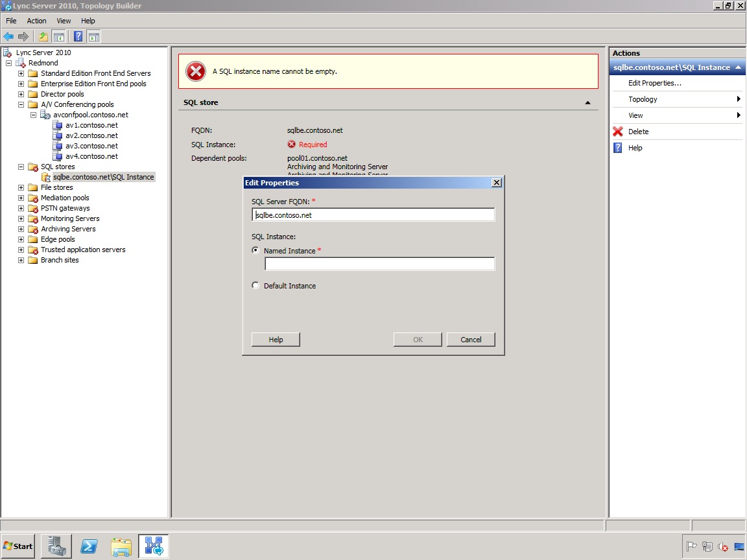Click the Named Instance text field
The image size is (747, 560).
[x=380, y=264]
